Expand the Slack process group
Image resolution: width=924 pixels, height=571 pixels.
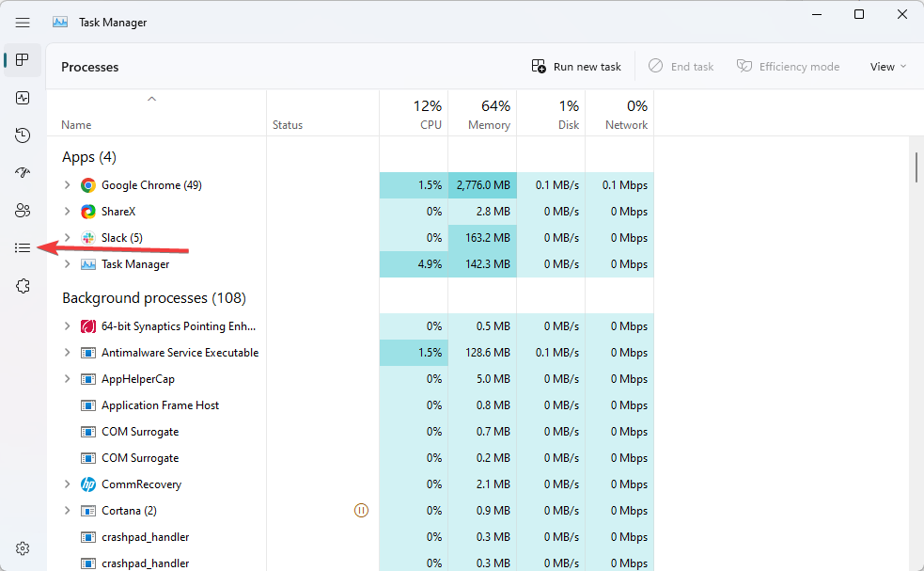click(67, 238)
